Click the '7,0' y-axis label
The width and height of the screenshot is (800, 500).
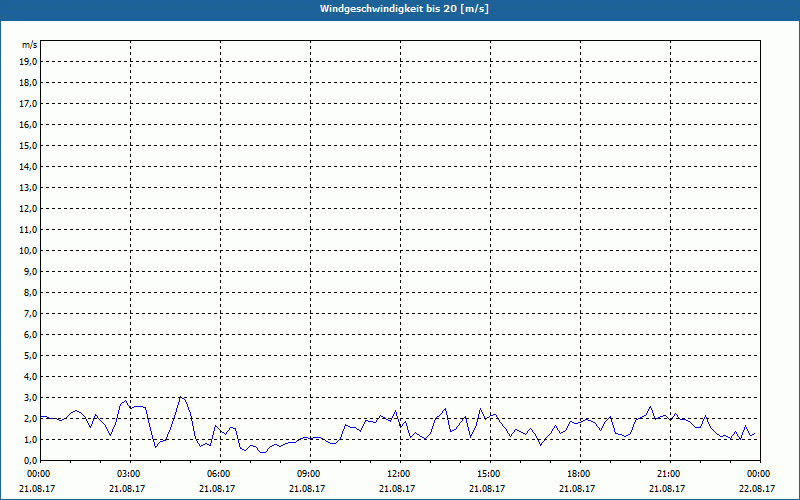31,314
